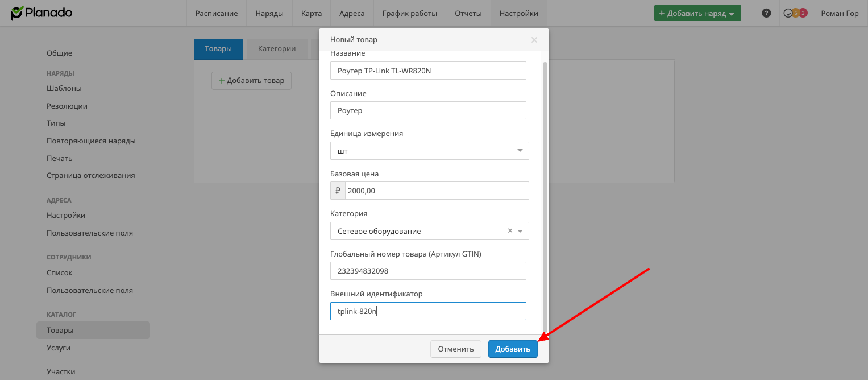Click the Базовая цена input field

click(x=437, y=191)
